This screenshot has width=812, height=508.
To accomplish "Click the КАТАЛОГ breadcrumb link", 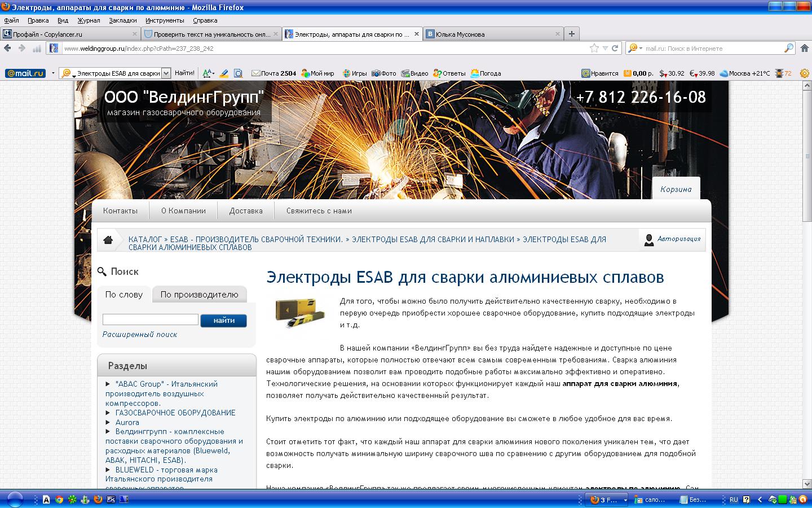I will click(145, 239).
